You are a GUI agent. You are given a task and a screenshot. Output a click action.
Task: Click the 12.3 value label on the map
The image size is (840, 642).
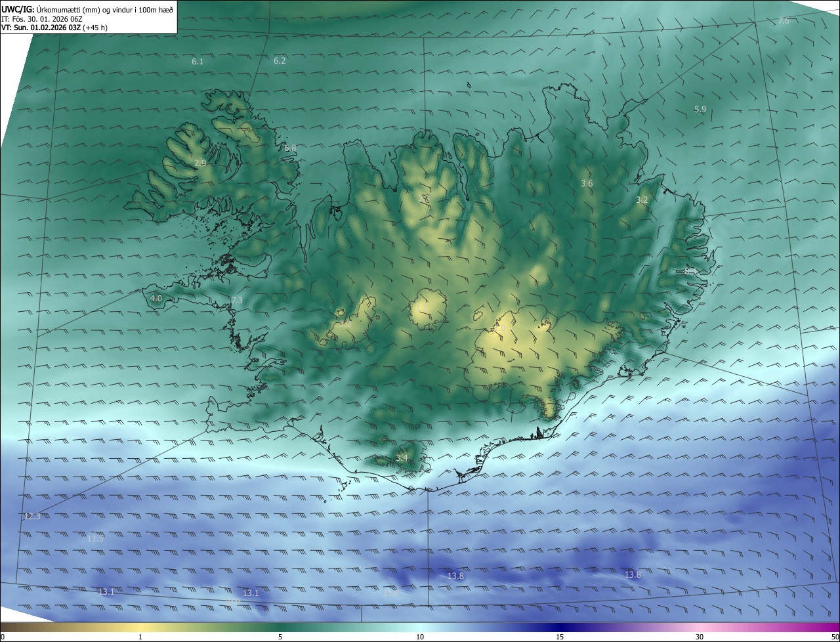32,517
